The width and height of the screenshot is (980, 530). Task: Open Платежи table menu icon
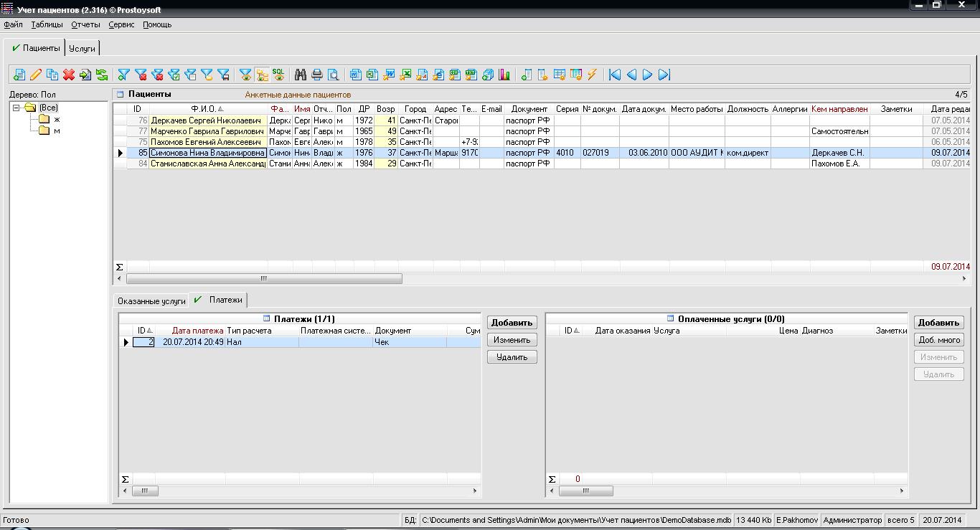267,318
